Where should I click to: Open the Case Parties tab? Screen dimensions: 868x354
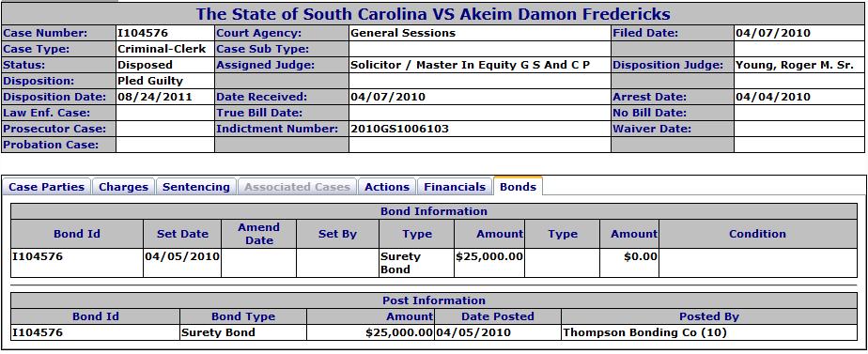pos(47,187)
